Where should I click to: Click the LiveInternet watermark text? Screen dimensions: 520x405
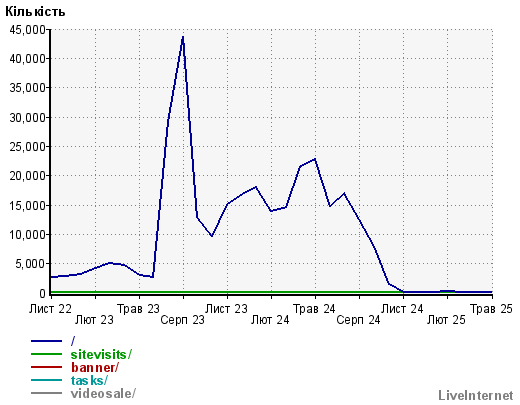pyautogui.click(x=476, y=395)
